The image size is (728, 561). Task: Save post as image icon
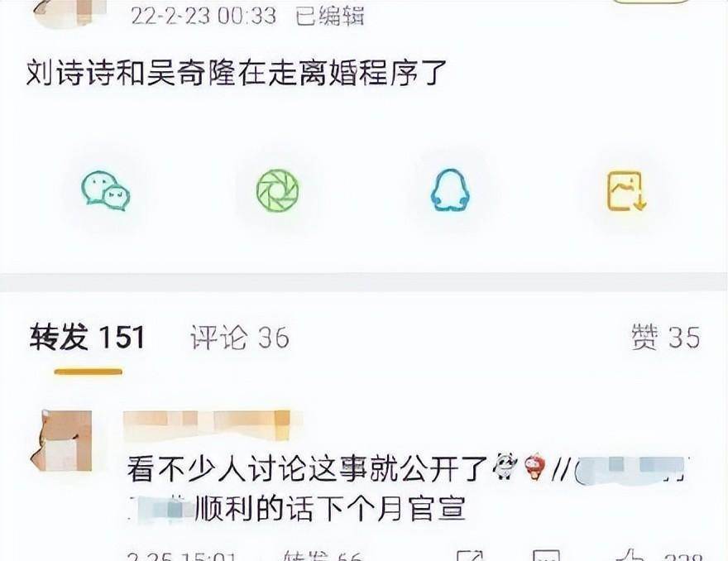(627, 191)
